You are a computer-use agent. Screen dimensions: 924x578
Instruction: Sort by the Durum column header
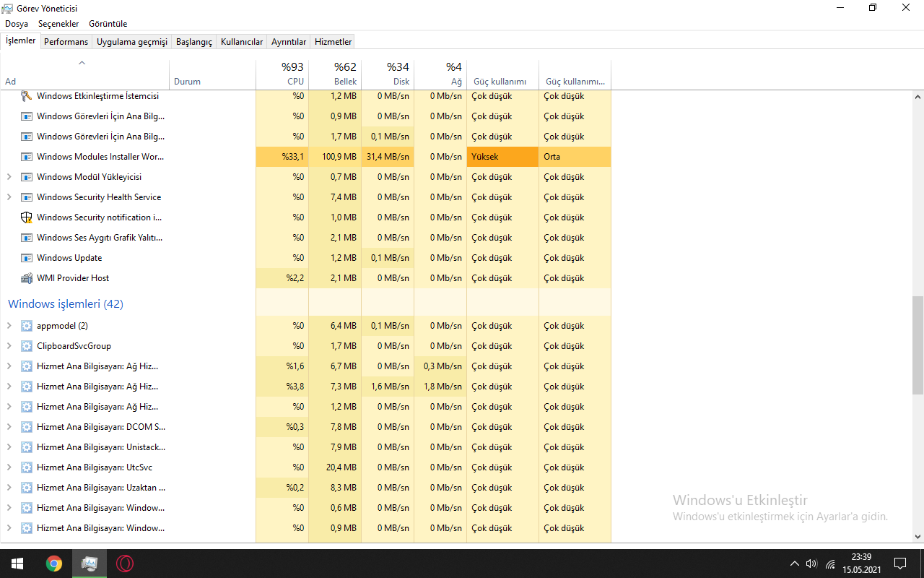(213, 74)
